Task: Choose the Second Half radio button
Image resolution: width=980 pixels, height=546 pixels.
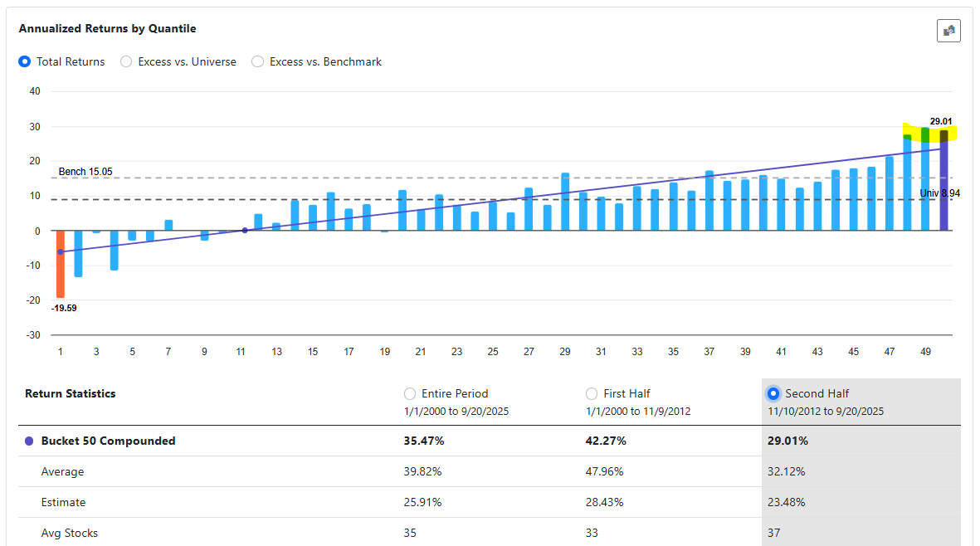Action: tap(773, 393)
